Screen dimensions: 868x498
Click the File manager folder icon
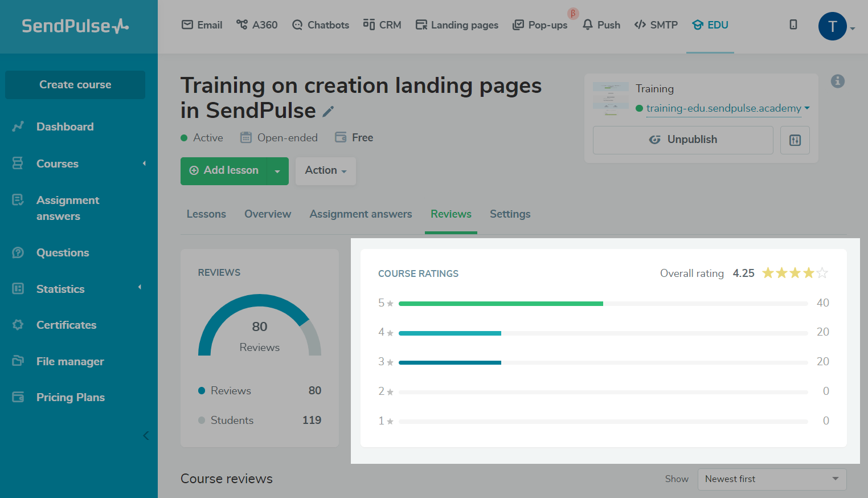(18, 361)
